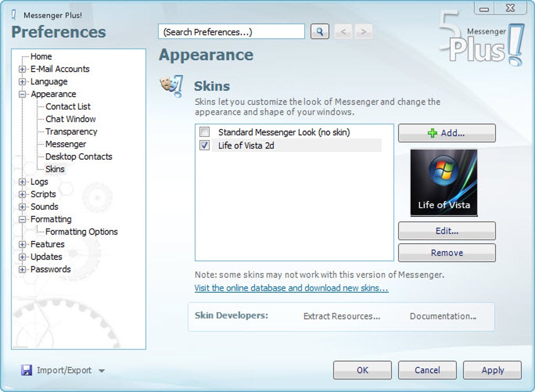Collapse the Appearance tree node
This screenshot has height=392, width=535.
22,94
